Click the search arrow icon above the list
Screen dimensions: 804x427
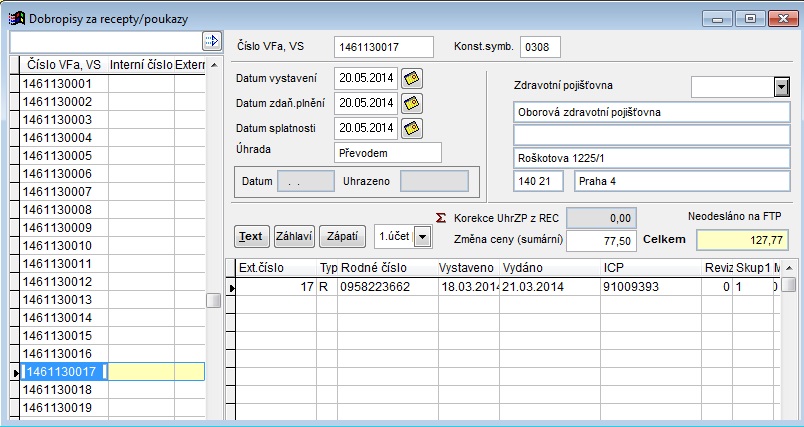(212, 41)
